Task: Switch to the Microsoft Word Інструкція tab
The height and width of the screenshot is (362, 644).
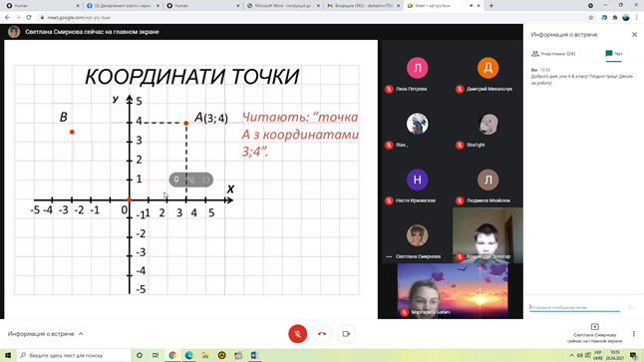Action: point(283,6)
